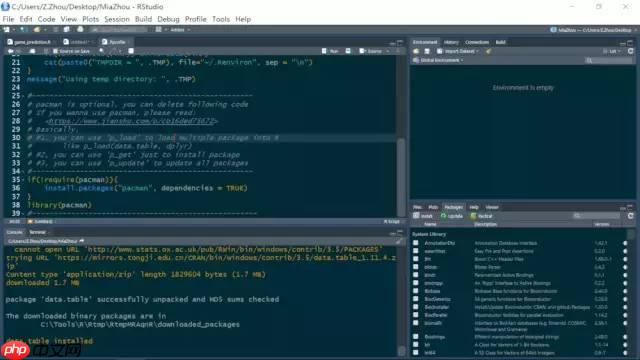
Task: Refresh the Packages pane with the circular arrow
Action: click(630, 216)
